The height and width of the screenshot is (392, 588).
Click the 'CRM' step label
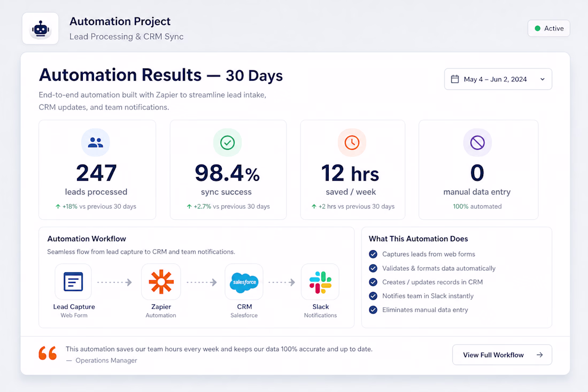[x=244, y=306]
